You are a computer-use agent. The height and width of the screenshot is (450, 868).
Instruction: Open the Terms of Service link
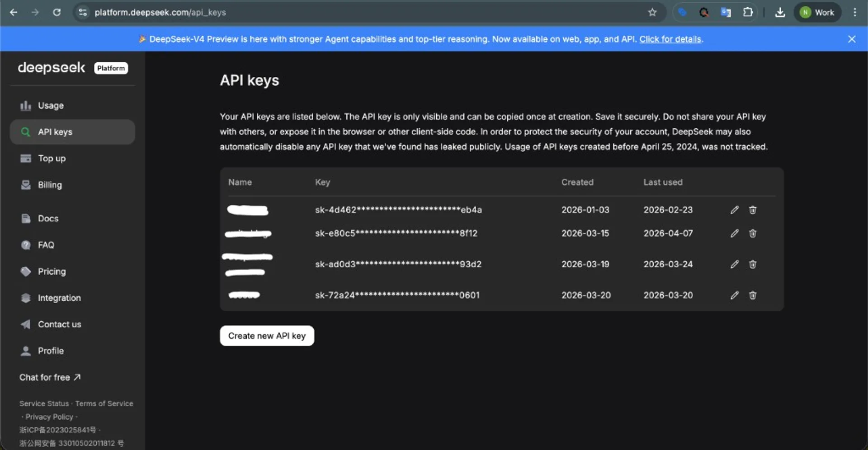104,403
